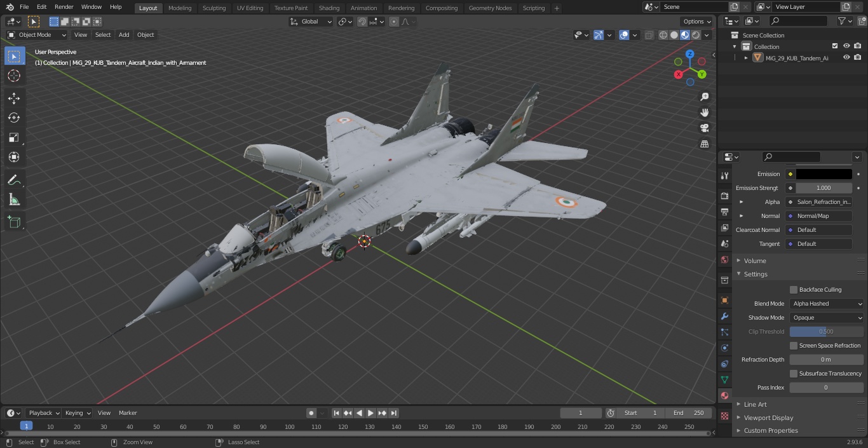Click the viewport zoom magnifier icon
The height and width of the screenshot is (448, 868).
[x=704, y=97]
